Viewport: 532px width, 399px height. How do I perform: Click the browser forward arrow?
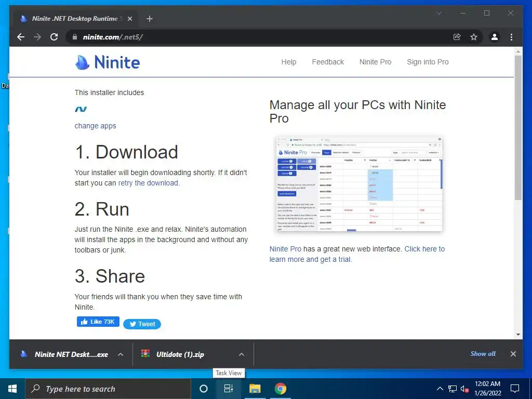(37, 37)
